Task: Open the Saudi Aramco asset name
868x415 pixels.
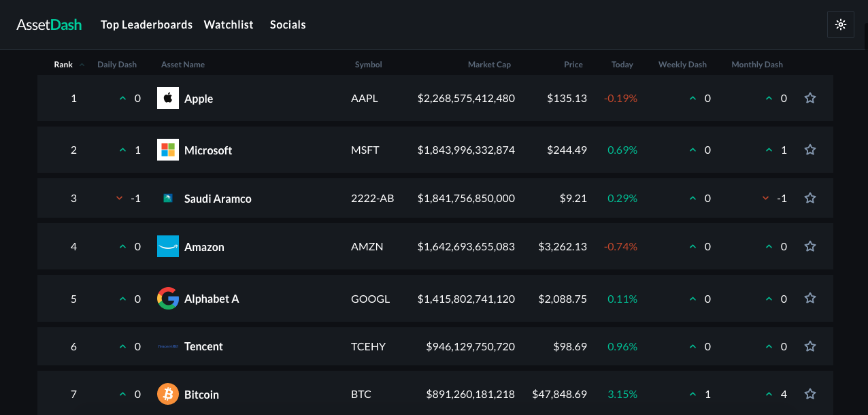Action: click(x=218, y=199)
